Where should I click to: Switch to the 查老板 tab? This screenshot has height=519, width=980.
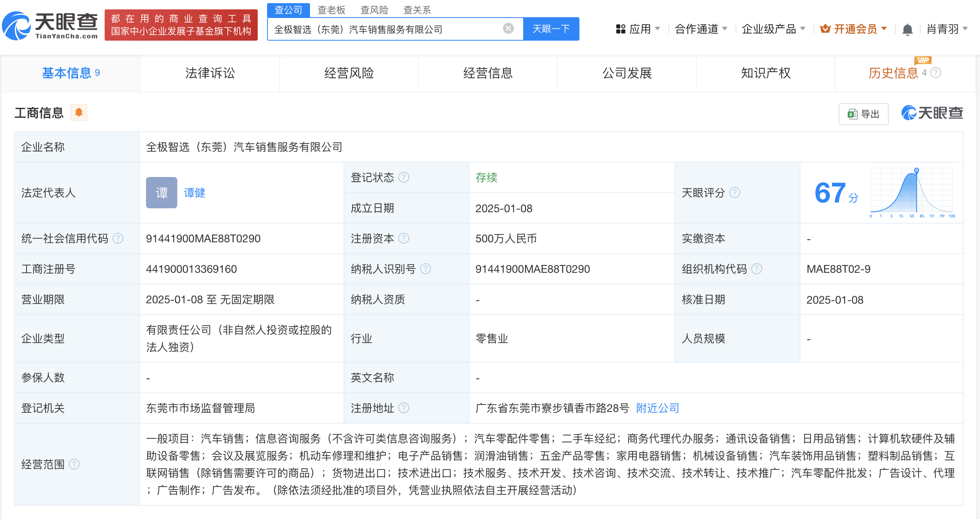click(330, 10)
